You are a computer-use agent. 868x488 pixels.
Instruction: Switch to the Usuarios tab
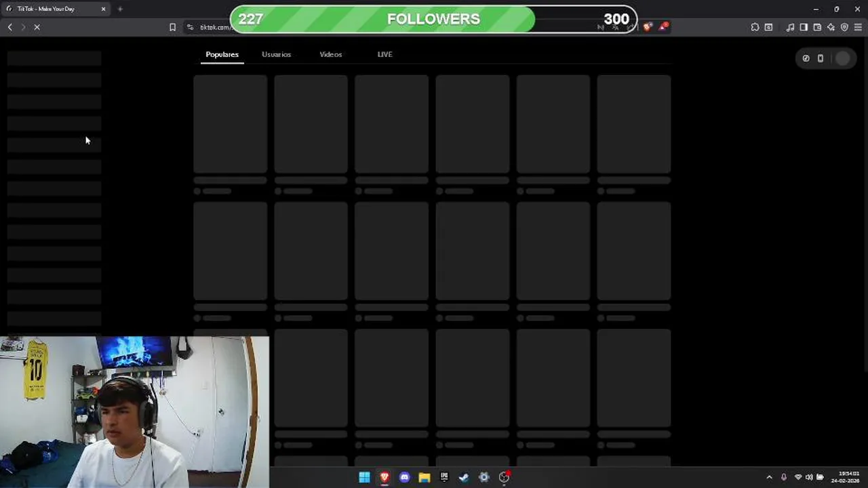[276, 54]
